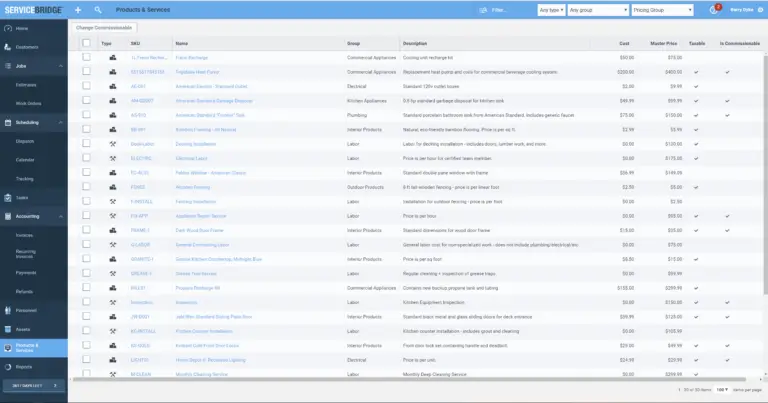Check the box for the AS-010 row

(x=86, y=115)
